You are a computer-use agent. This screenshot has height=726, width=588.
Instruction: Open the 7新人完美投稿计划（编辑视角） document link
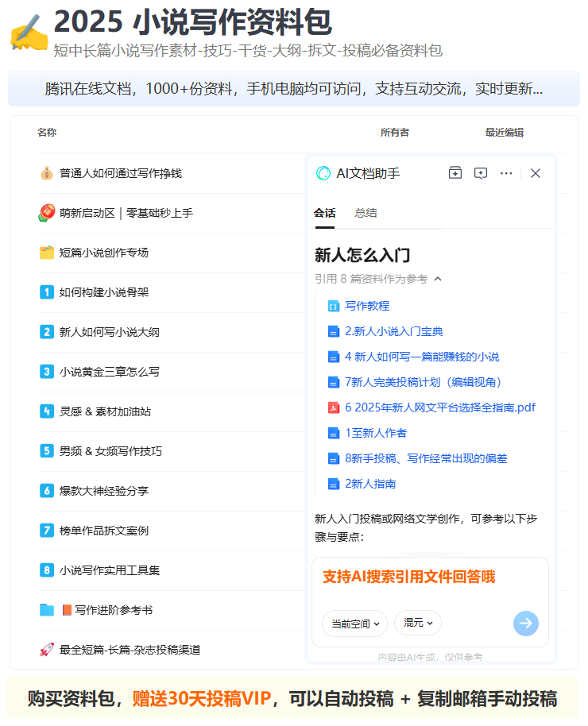tap(423, 382)
